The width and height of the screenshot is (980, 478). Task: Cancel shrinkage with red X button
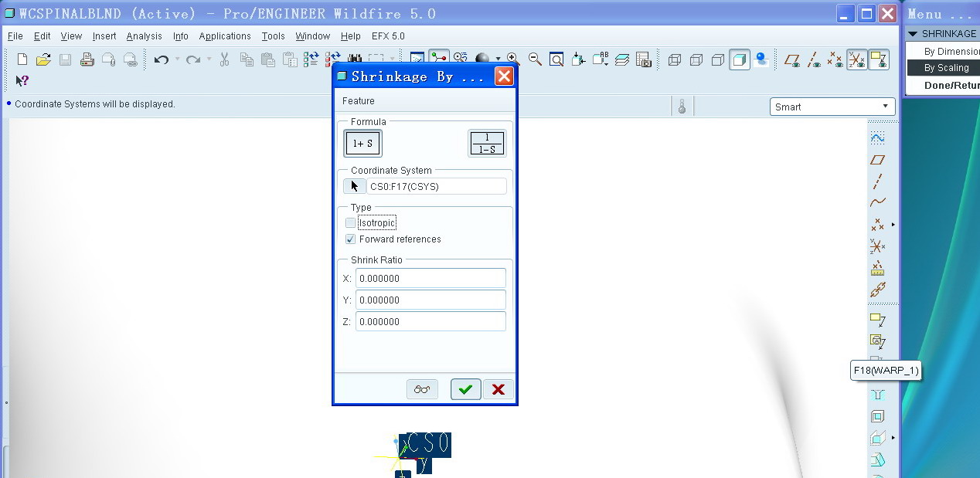click(499, 389)
